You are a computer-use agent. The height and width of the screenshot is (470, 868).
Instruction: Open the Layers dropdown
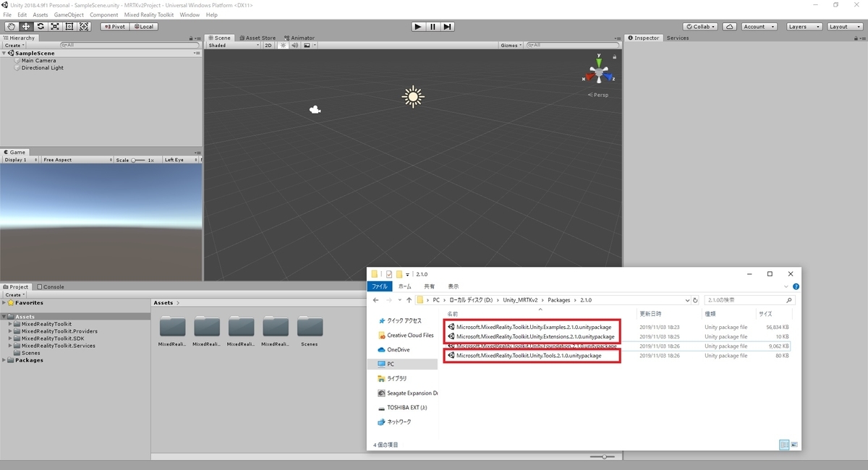tap(803, 27)
